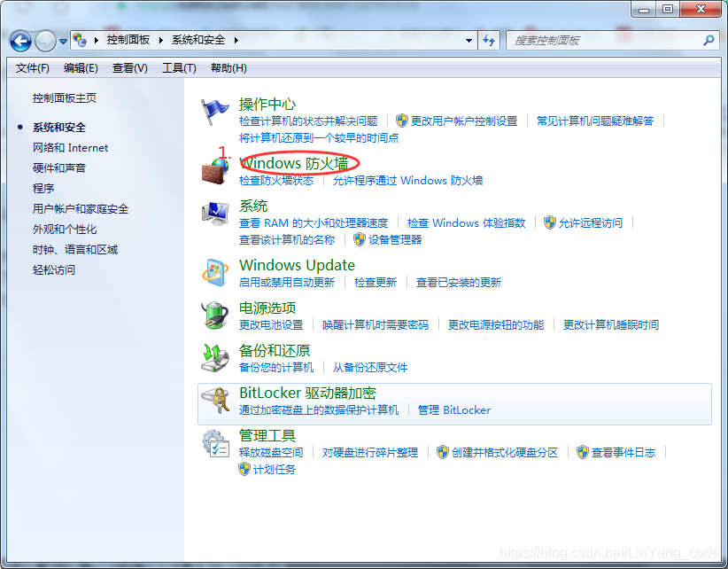Click the search magnifier icon
The height and width of the screenshot is (569, 728).
(709, 41)
